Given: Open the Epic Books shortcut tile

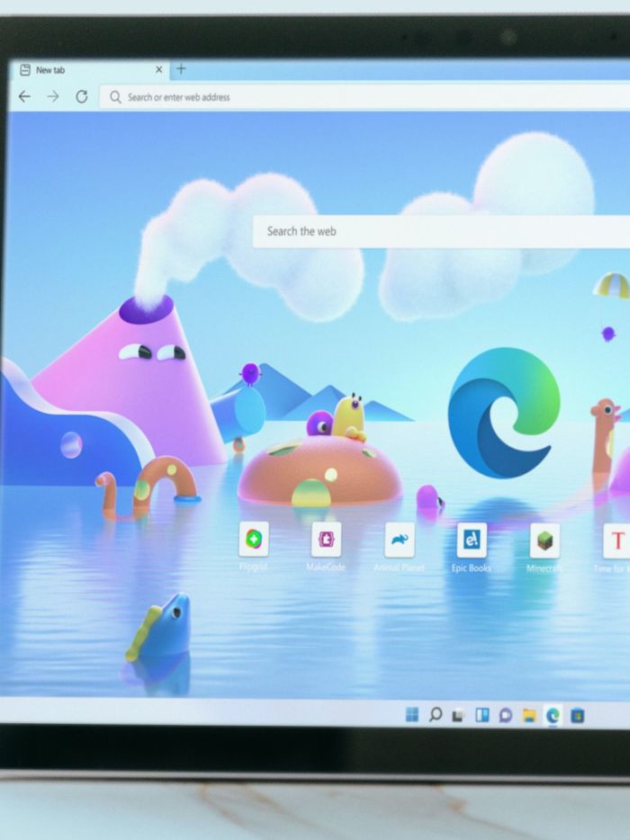Looking at the screenshot, I should click(x=472, y=540).
